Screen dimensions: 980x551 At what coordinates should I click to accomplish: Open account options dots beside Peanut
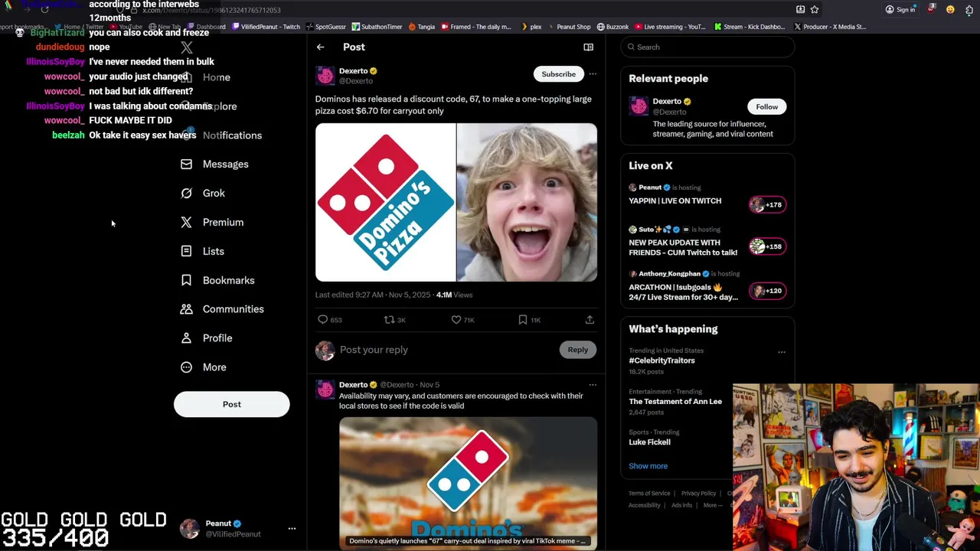point(292,529)
